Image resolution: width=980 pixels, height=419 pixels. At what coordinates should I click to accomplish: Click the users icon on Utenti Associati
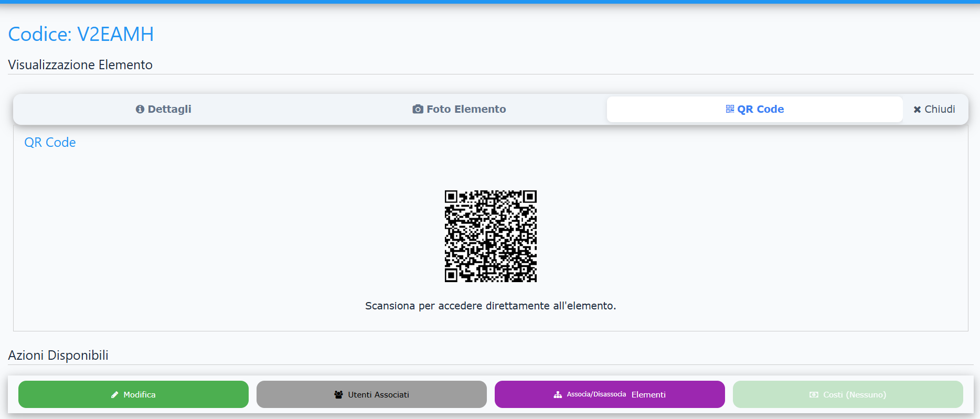click(338, 394)
